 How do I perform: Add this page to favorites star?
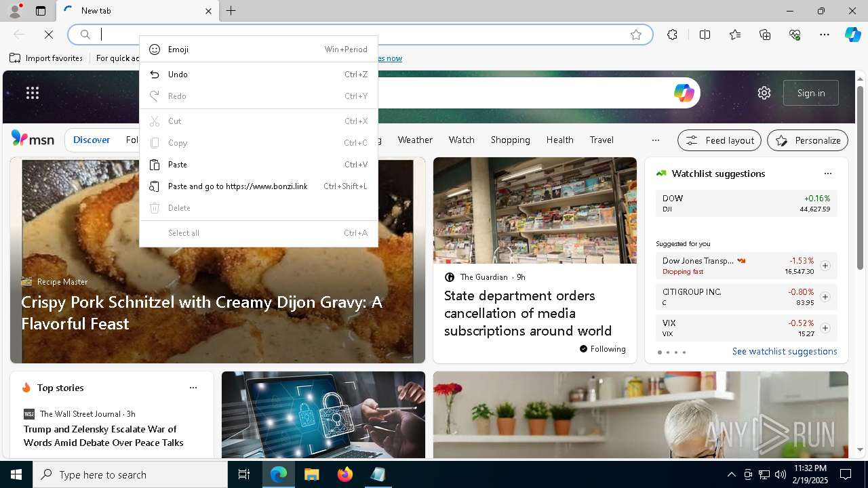pyautogui.click(x=636, y=35)
